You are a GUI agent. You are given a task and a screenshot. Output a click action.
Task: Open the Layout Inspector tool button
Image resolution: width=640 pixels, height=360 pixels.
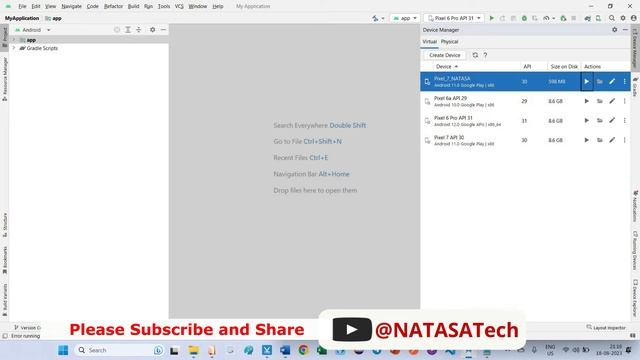point(606,327)
